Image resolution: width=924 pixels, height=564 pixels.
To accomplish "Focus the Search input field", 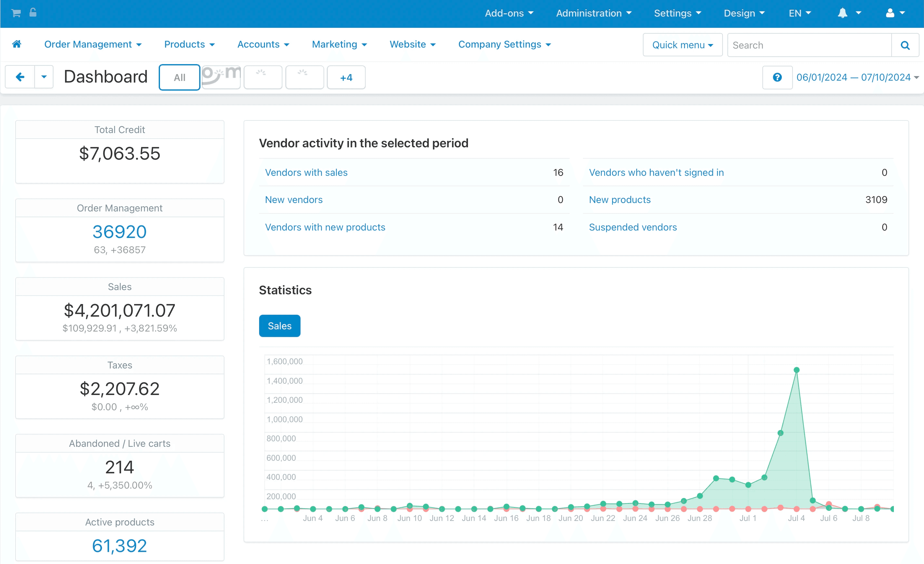I will click(809, 45).
